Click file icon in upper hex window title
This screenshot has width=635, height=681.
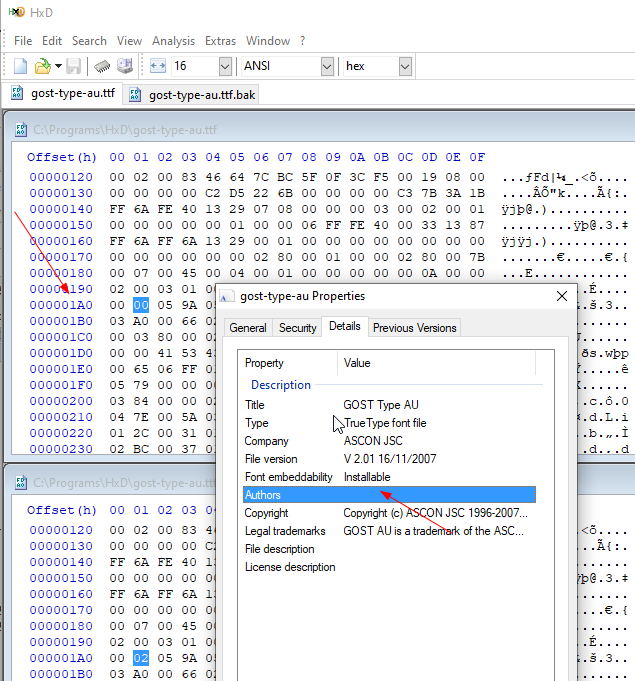[21, 129]
